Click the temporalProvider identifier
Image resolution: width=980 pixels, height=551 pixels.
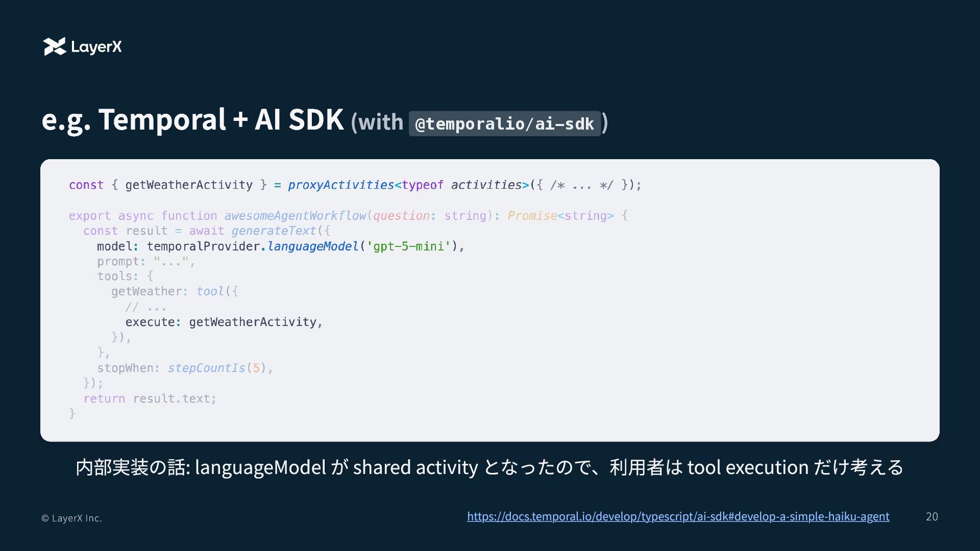(x=203, y=246)
